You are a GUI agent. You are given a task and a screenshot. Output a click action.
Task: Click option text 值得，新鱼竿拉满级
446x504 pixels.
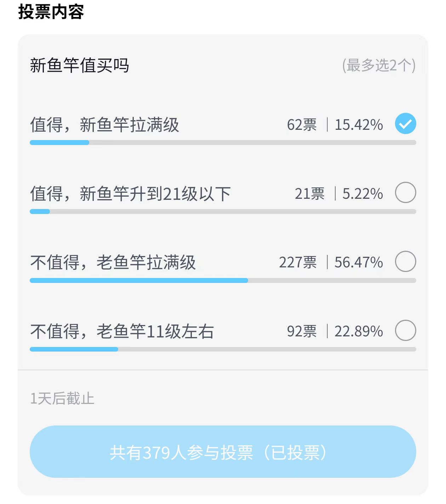click(x=104, y=125)
